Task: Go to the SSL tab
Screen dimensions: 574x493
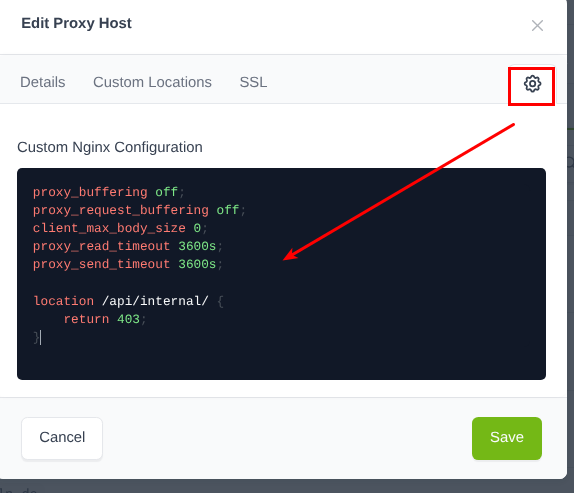Action: tap(253, 82)
